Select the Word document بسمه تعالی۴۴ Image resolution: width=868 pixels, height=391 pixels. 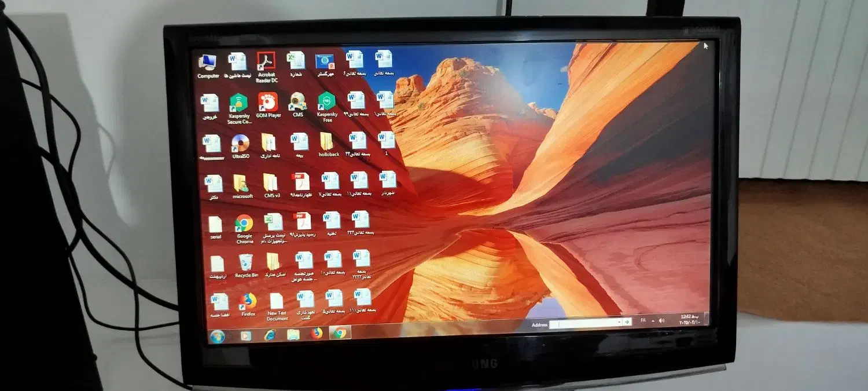click(357, 145)
